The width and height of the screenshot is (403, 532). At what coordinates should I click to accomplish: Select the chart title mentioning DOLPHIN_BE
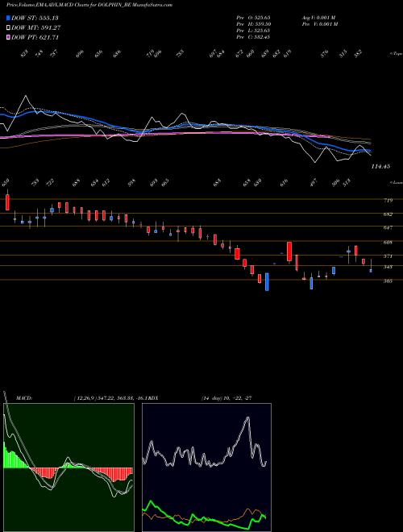click(89, 5)
